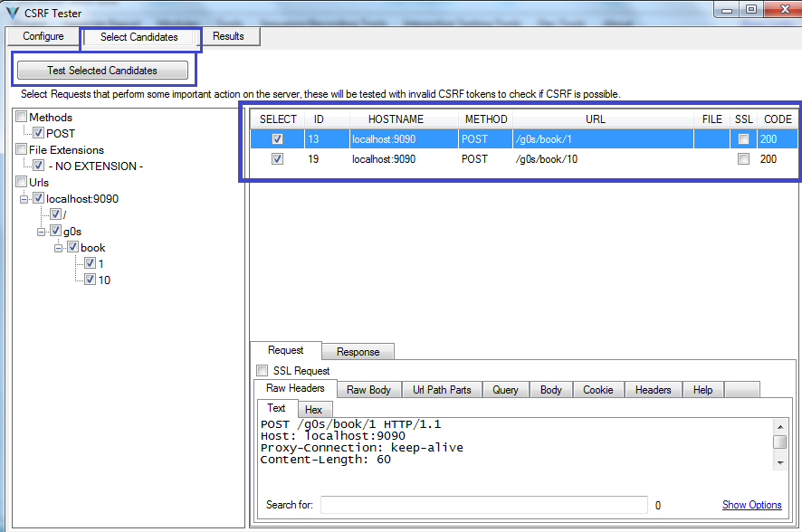This screenshot has width=802, height=532.
Task: Open the Help tab
Action: (703, 389)
